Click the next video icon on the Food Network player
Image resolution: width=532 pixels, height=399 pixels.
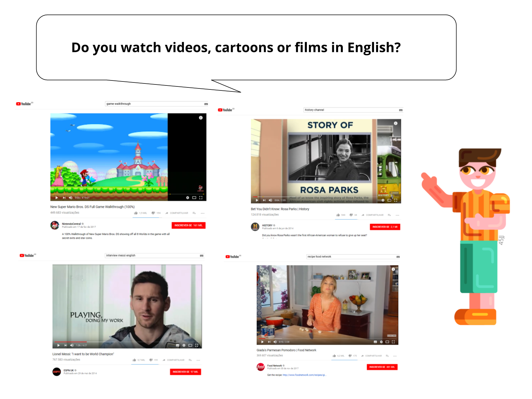point(269,341)
